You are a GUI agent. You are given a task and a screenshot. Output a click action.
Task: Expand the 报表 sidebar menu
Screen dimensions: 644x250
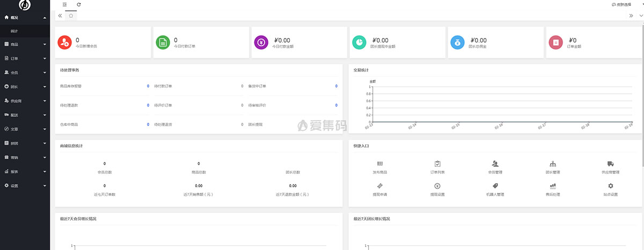click(x=25, y=172)
